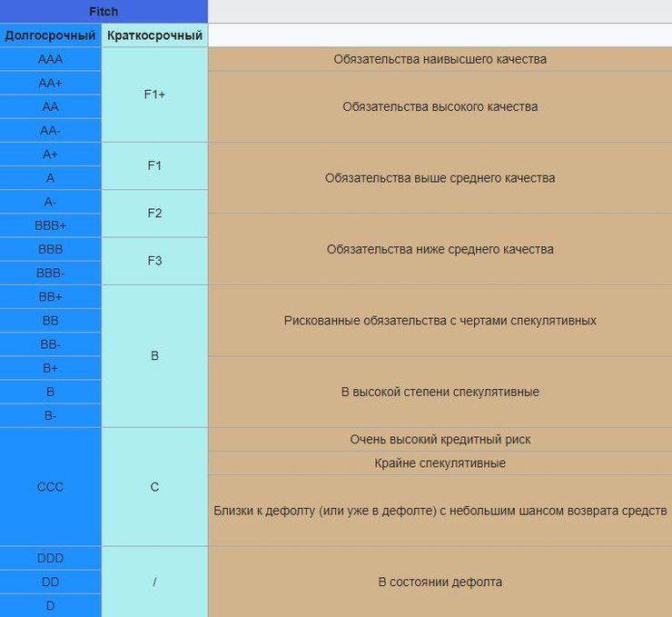Screen dimensions: 672x617
Task: Select 'Очень высокий кредитный риск' cell
Action: point(440,439)
